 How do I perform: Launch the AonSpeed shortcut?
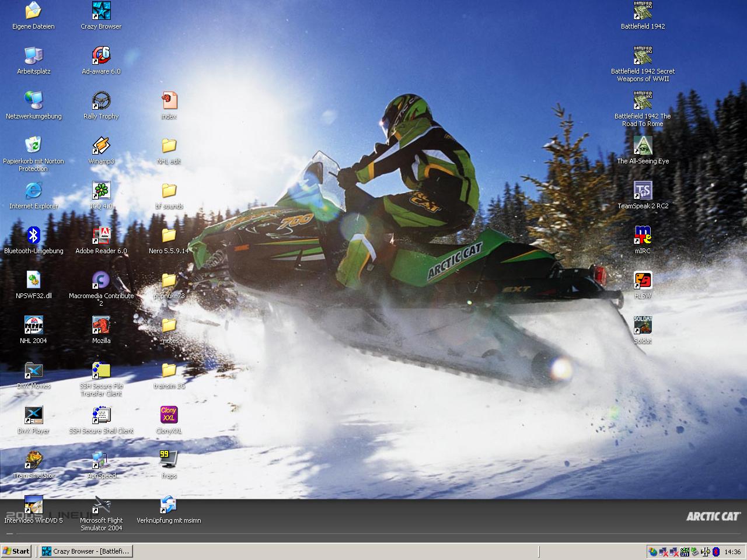point(102,460)
